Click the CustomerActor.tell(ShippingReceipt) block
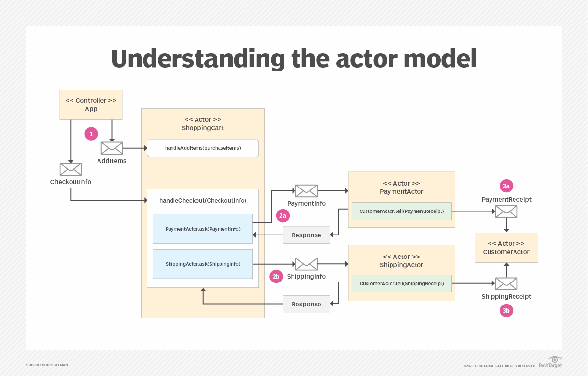The width and height of the screenshot is (588, 376). (x=401, y=283)
